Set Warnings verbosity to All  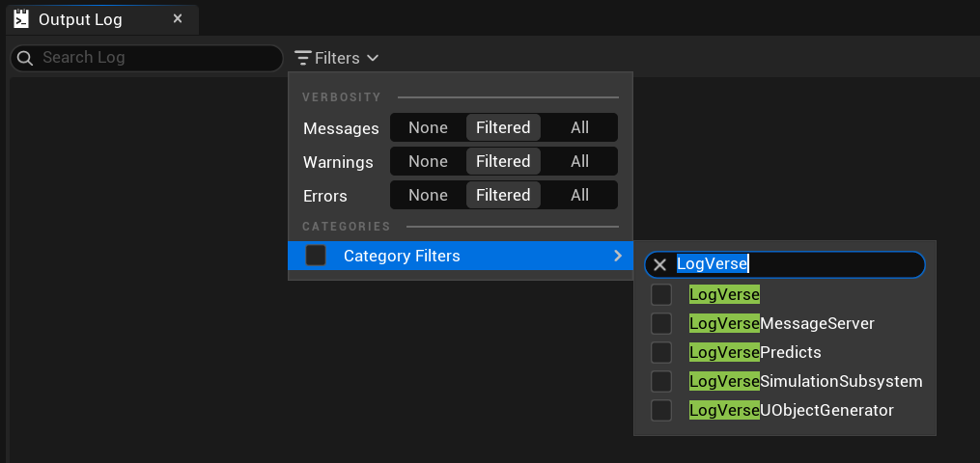[579, 161]
